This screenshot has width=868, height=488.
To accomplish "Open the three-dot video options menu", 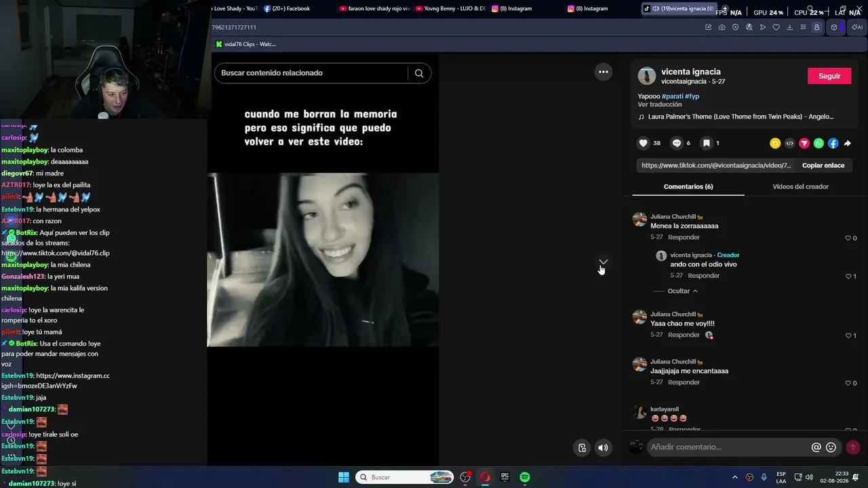I will click(603, 72).
